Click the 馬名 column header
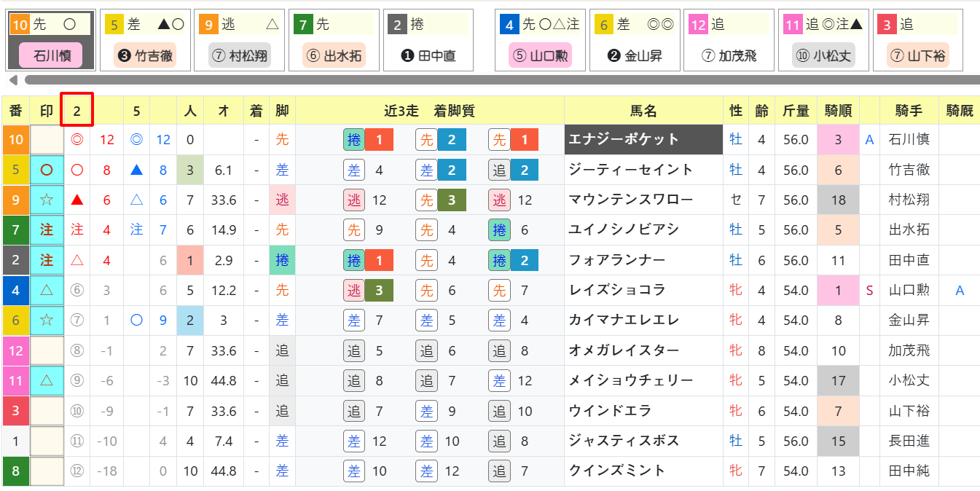This screenshot has width=980, height=491. 643,111
